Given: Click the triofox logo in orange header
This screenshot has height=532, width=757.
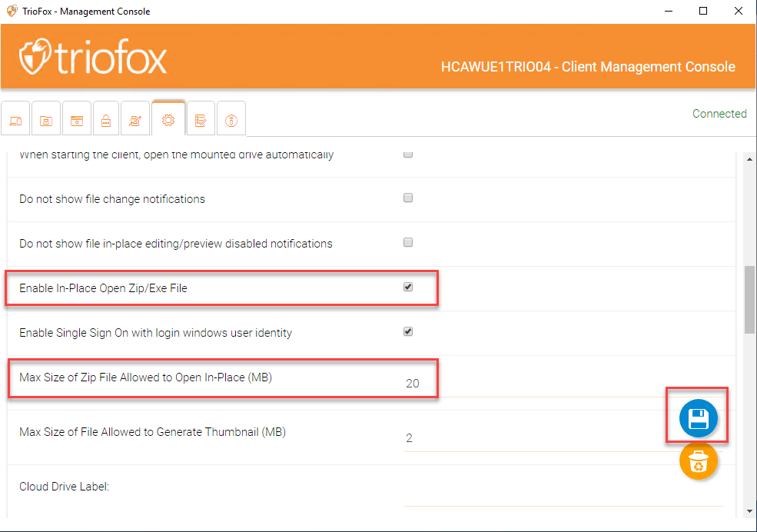Looking at the screenshot, I should (93, 57).
